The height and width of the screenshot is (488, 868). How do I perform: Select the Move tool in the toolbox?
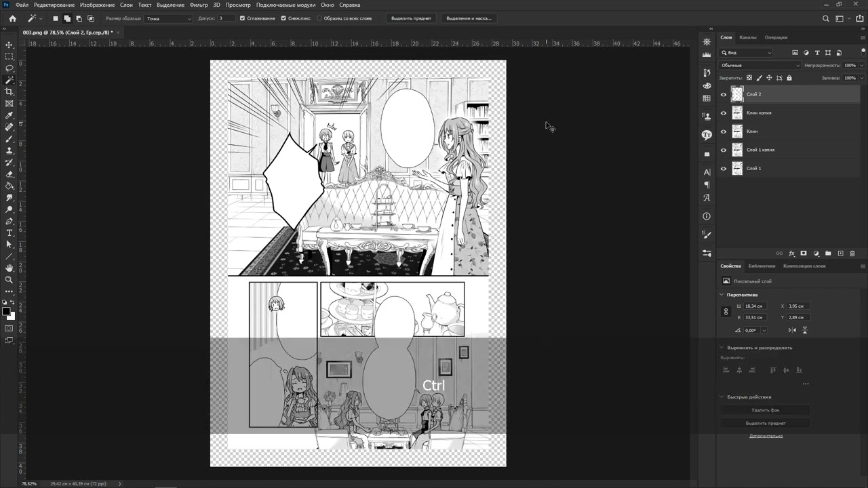pyautogui.click(x=9, y=45)
